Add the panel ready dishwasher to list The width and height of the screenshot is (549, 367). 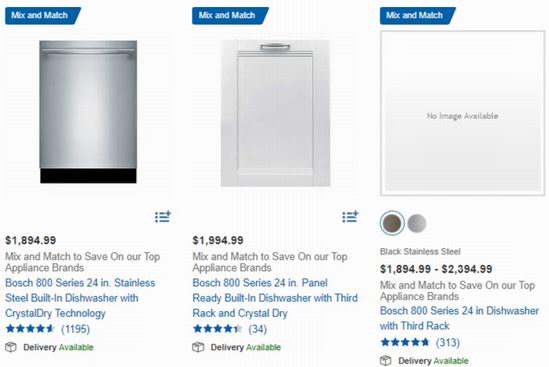coord(350,217)
